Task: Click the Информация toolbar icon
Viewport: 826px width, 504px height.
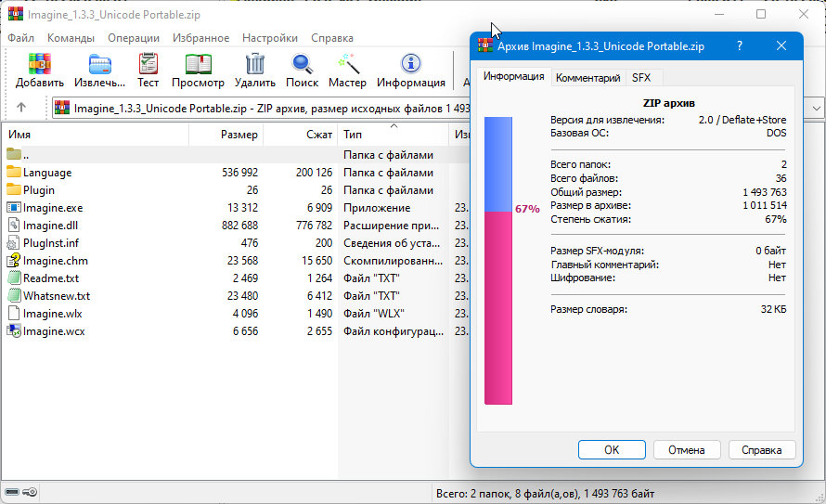Action: 411,64
